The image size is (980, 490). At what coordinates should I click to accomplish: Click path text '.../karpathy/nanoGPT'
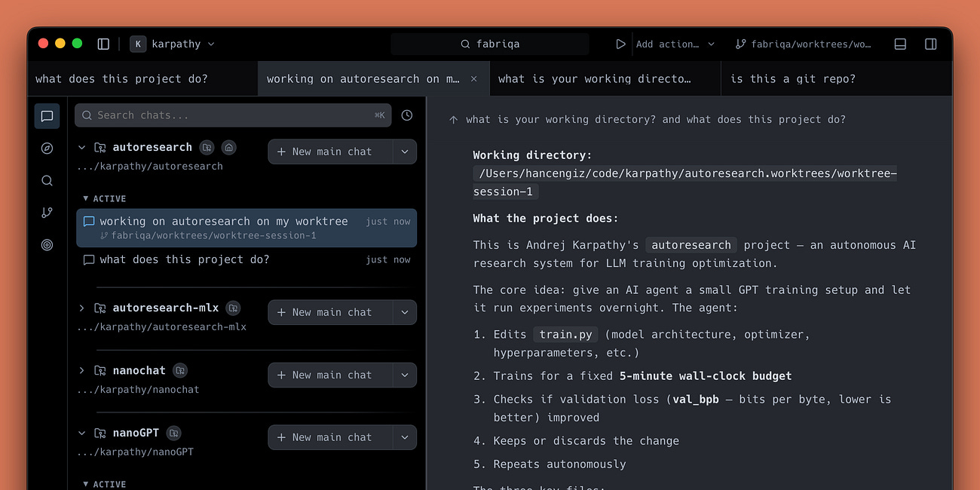pos(135,452)
